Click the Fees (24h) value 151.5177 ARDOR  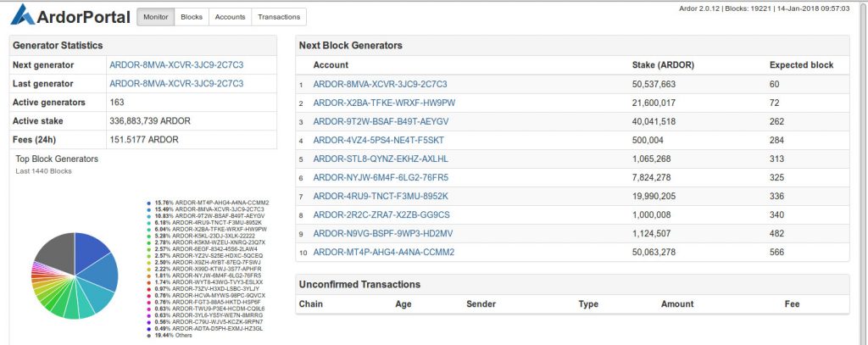(x=144, y=140)
